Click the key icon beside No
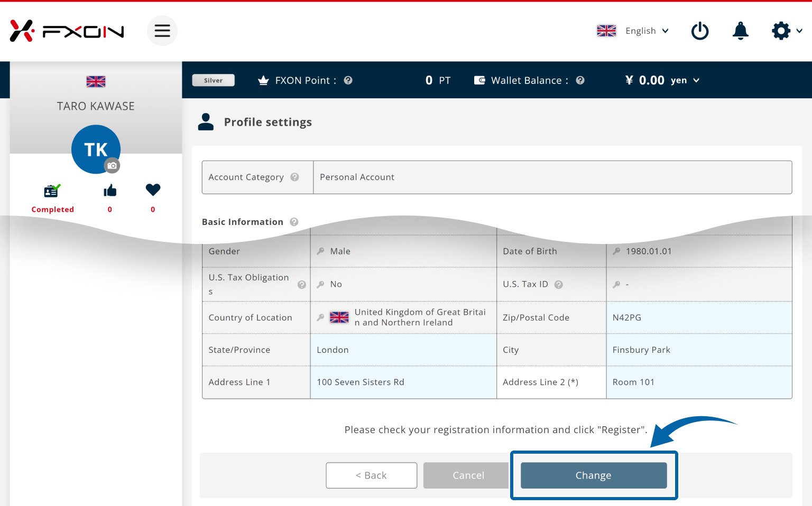812x506 pixels. pyautogui.click(x=320, y=284)
